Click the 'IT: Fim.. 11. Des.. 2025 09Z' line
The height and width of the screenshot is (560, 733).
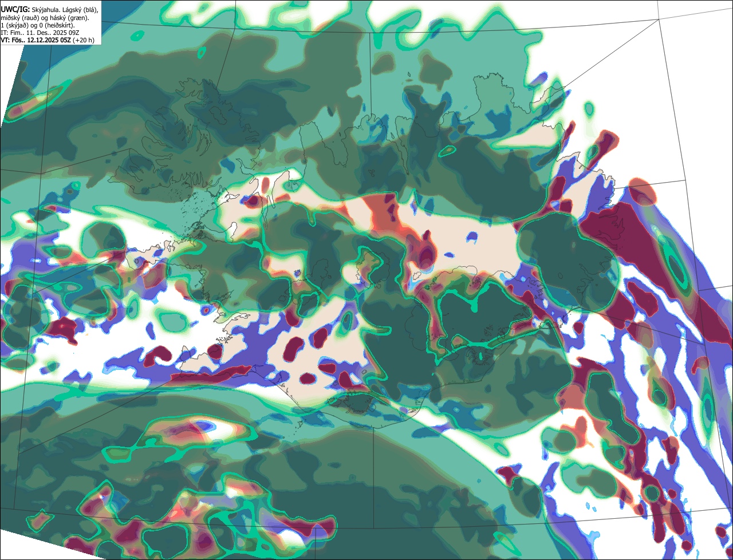pos(40,33)
